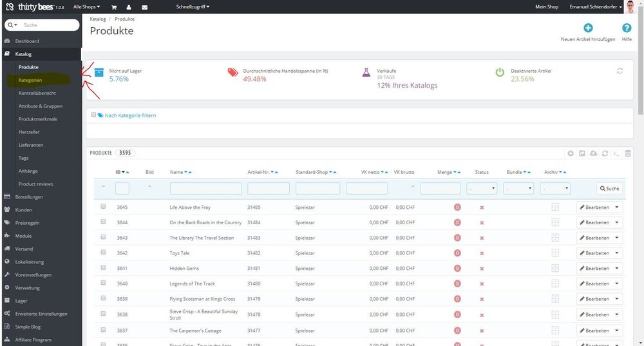The width and height of the screenshot is (644, 346).
Task: Click the export cloud icon above product list
Action: 593,153
